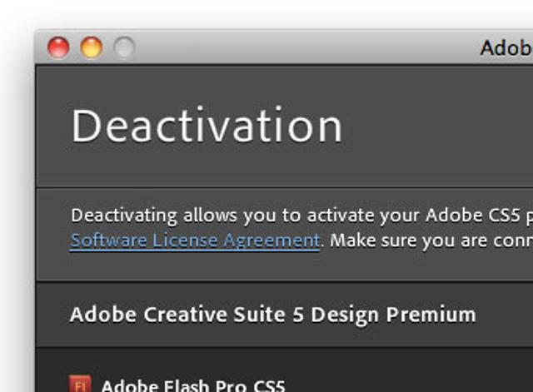Click the Adobe Flash Pro CS5 icon
This screenshot has height=392, width=533.
tap(79, 385)
